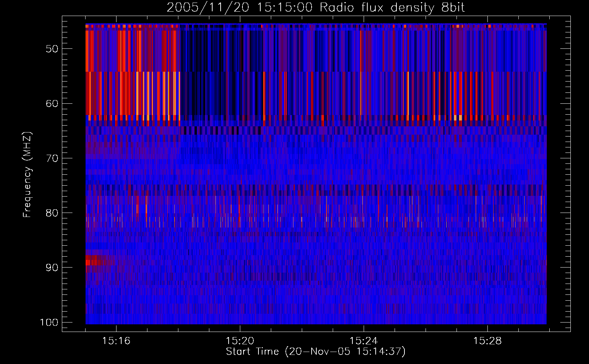This screenshot has width=589, height=364.
Task: Click the 90 MHz frequency tick label
Action: coord(52,268)
